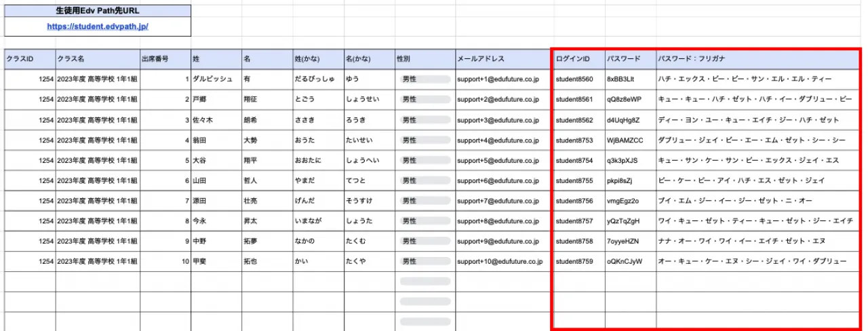
Task: Click the given name cell 哲人
Action: coord(267,180)
